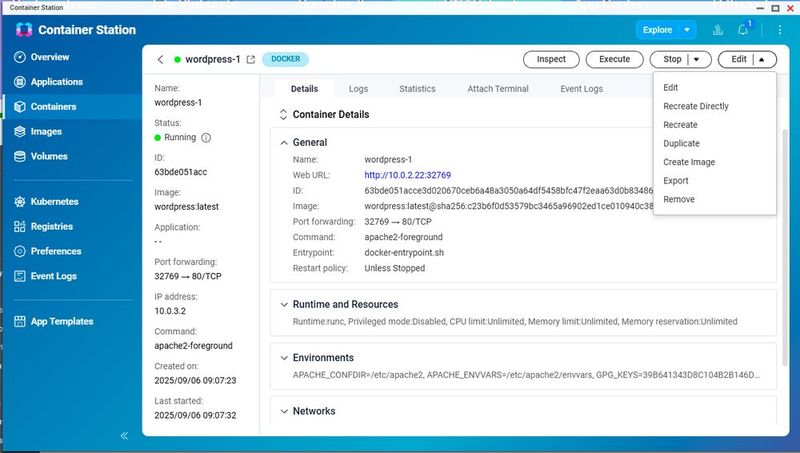Click Created on 2025/09/06 09:07:23
Viewport: 800px width, 453px height.
point(195,381)
